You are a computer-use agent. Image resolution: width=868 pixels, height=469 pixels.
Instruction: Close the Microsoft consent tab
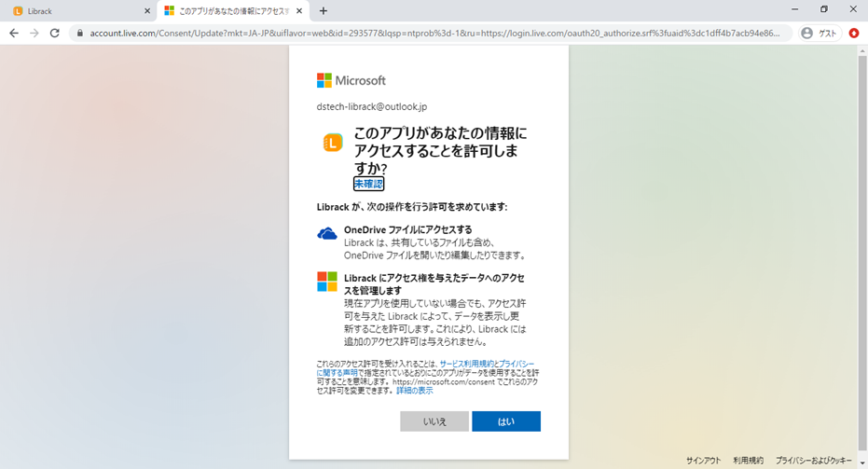click(299, 11)
